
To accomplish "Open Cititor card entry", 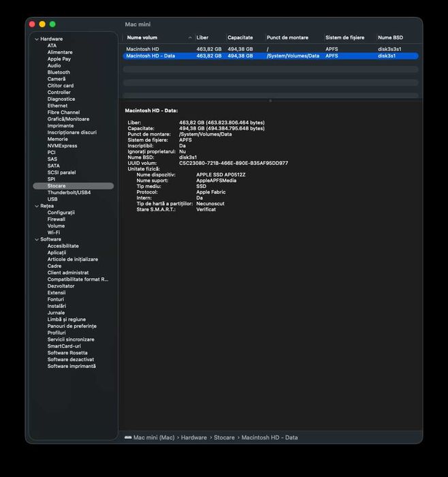I will coord(61,86).
